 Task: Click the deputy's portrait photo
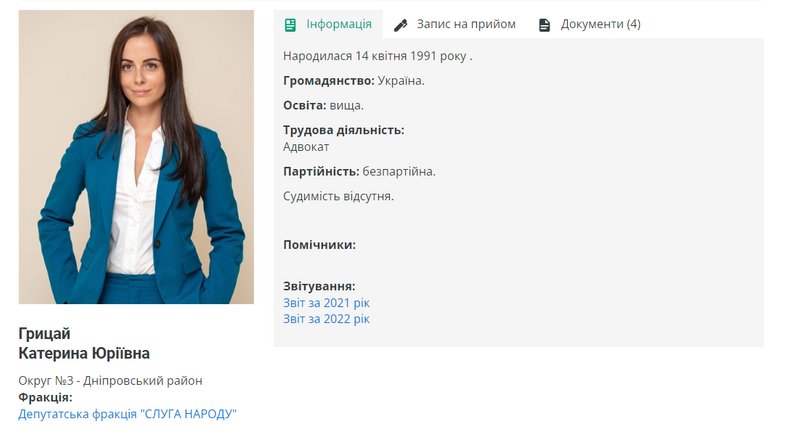pyautogui.click(x=136, y=157)
